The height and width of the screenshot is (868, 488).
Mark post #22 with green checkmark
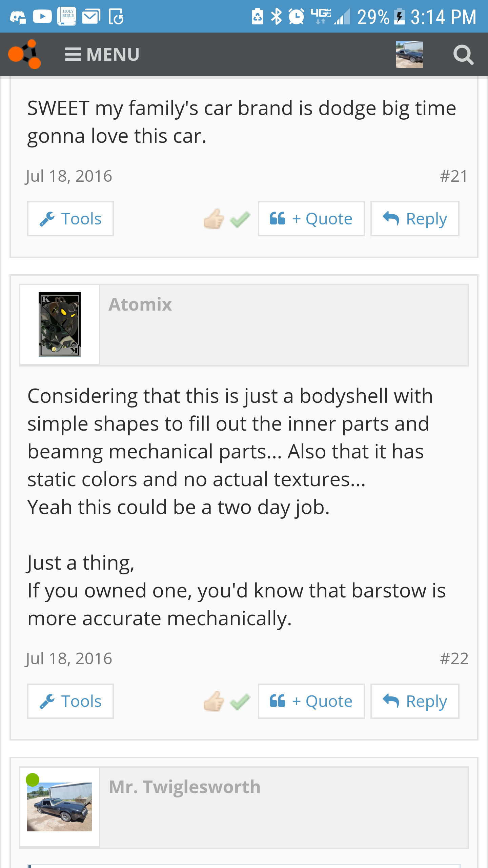(240, 702)
